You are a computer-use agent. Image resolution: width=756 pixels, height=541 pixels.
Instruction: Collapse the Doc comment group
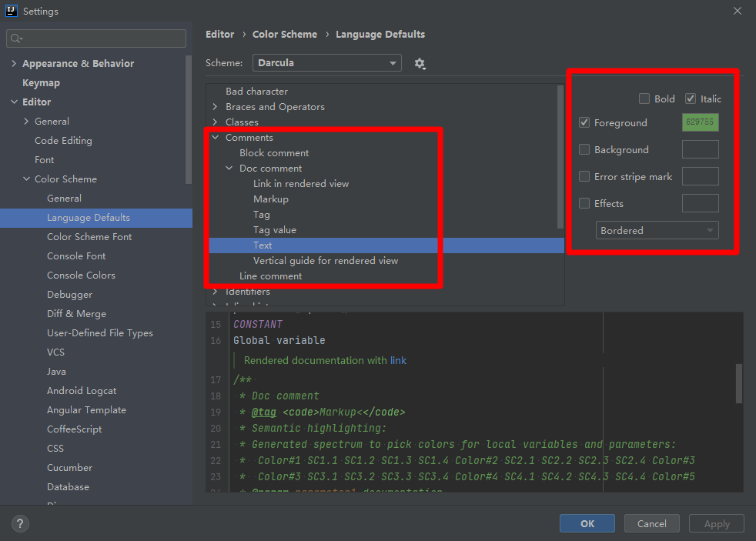[229, 168]
